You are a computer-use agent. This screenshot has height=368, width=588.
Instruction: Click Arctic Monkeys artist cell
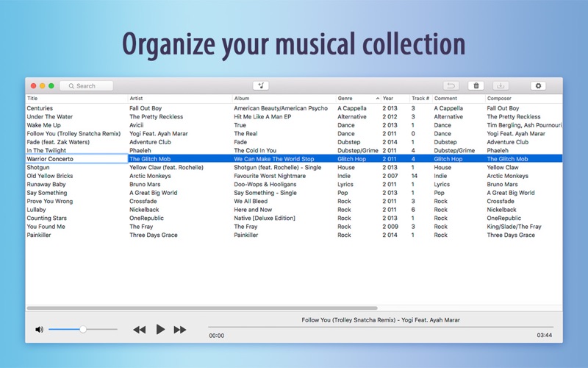click(150, 176)
